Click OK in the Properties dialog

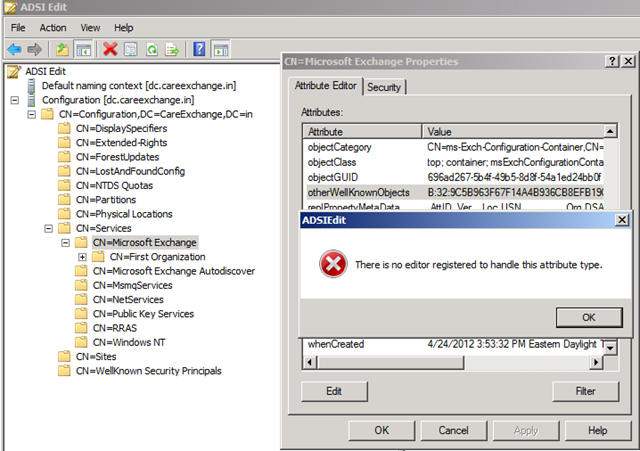point(382,430)
